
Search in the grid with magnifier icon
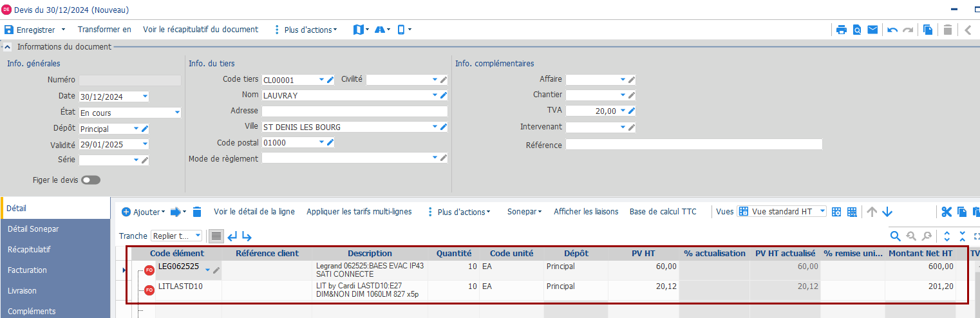(x=896, y=236)
